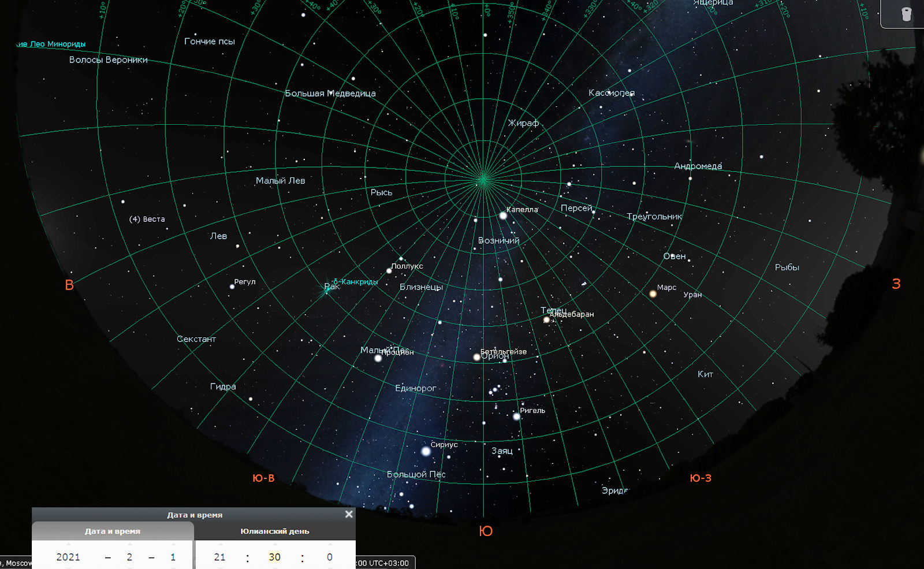Click the minutes field showing 30
Viewport: 924px width, 569px height.
pos(274,557)
